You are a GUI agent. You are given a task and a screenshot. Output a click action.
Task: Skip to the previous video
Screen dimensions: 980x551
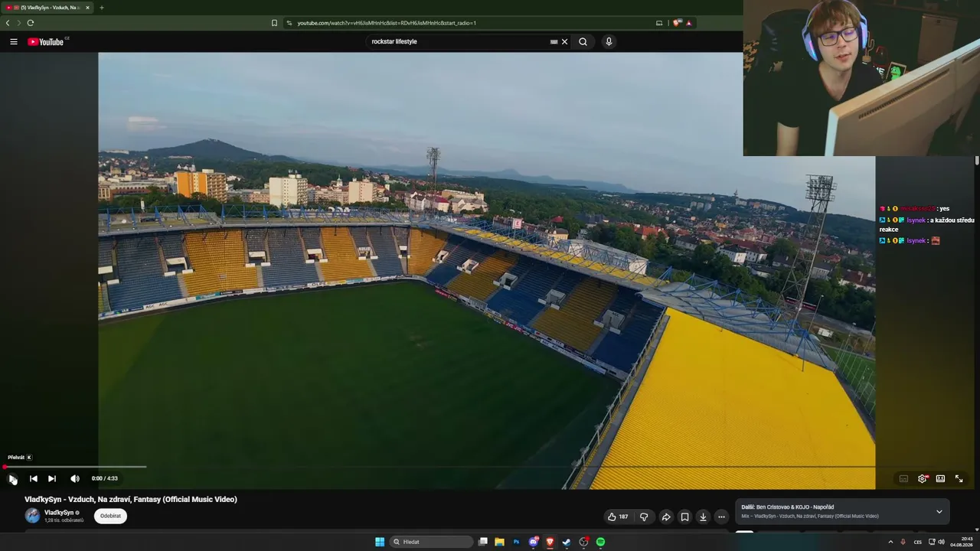34,478
